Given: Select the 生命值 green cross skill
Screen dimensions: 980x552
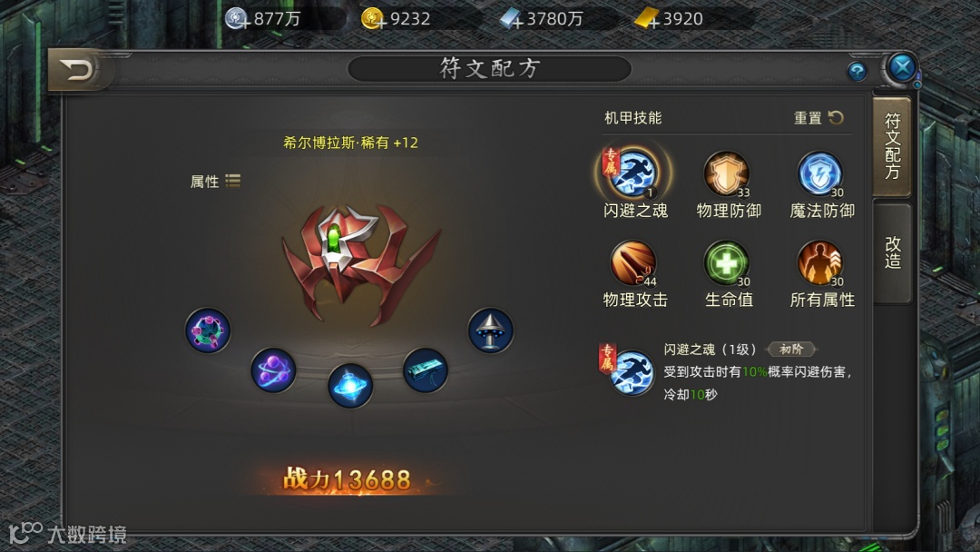Looking at the screenshot, I should coord(726,262).
